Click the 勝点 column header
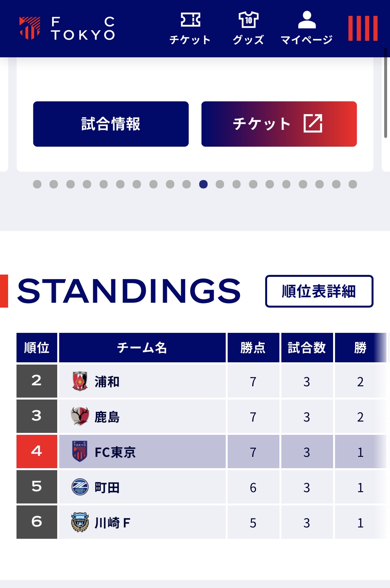This screenshot has height=588, width=390. coord(253,347)
